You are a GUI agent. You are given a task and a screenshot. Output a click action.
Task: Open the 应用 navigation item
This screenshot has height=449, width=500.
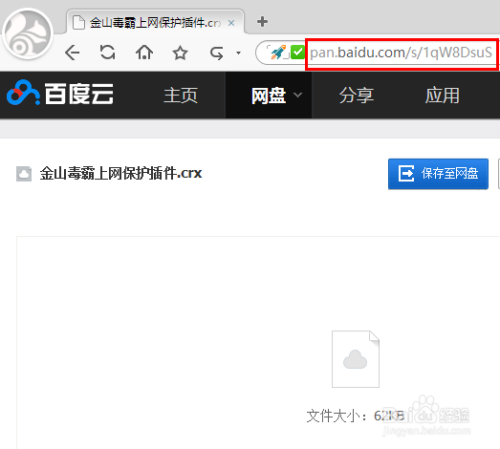[x=442, y=95]
